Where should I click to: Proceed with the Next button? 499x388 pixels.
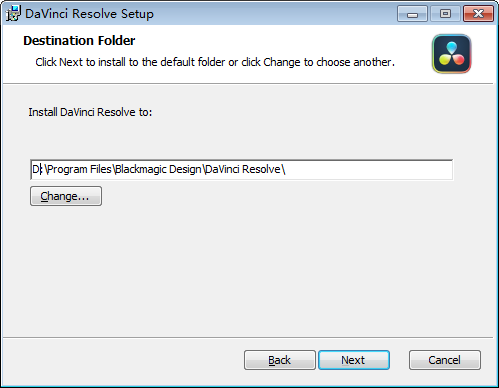click(354, 360)
